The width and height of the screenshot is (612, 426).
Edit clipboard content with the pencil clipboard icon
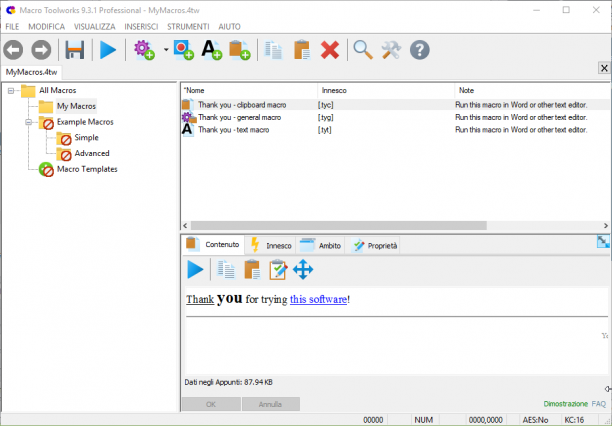pos(278,269)
